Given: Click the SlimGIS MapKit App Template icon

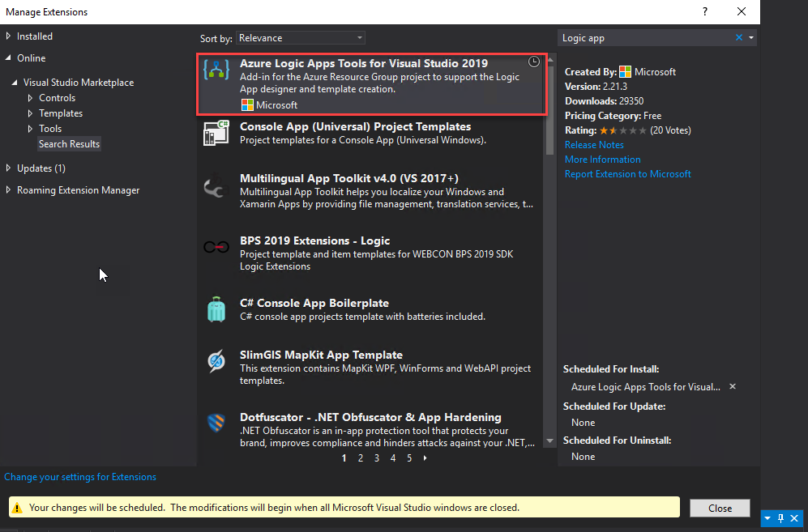Looking at the screenshot, I should [x=216, y=361].
